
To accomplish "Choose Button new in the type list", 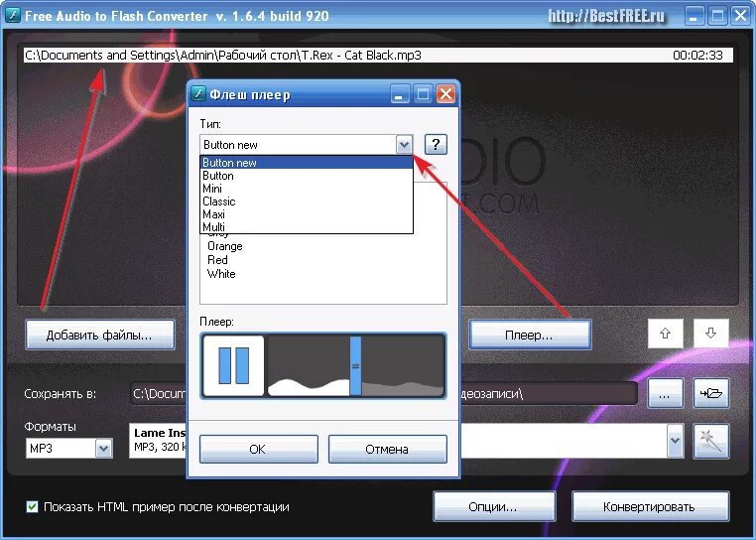I will (x=307, y=163).
